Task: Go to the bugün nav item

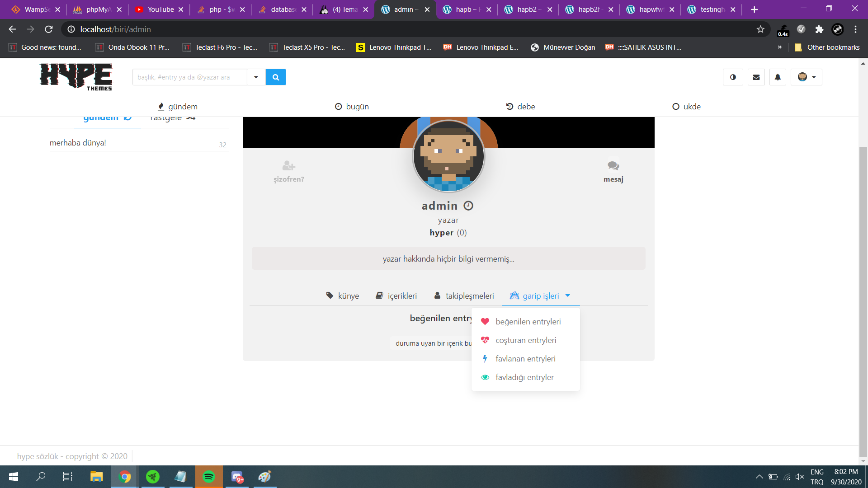Action: click(x=352, y=107)
